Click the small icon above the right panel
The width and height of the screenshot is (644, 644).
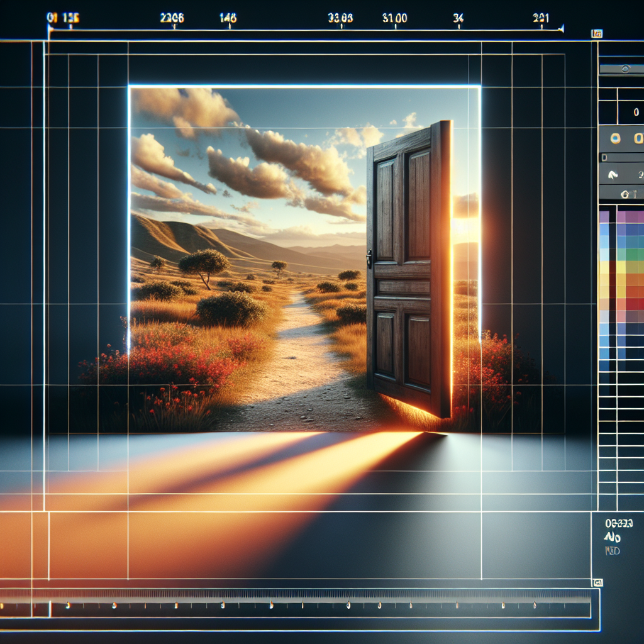tap(597, 33)
